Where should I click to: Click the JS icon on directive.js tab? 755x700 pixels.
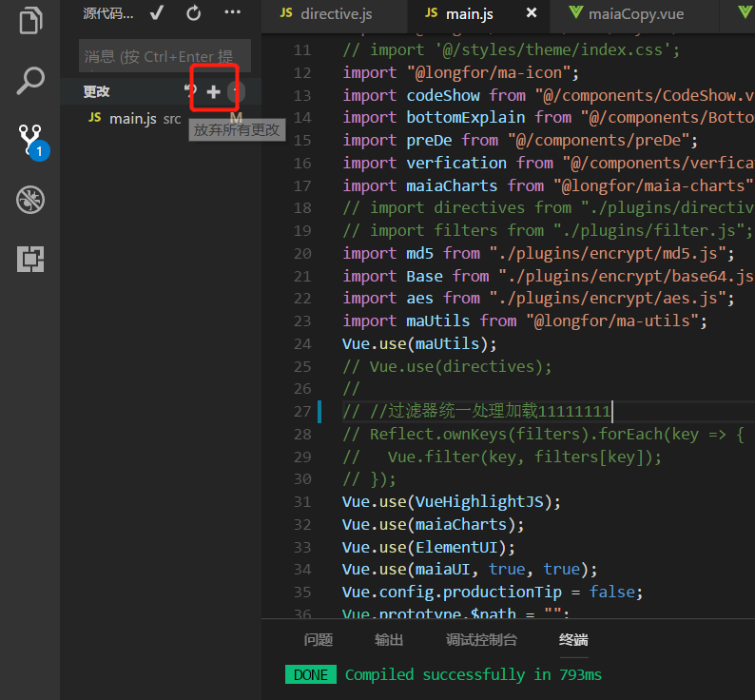(286, 13)
